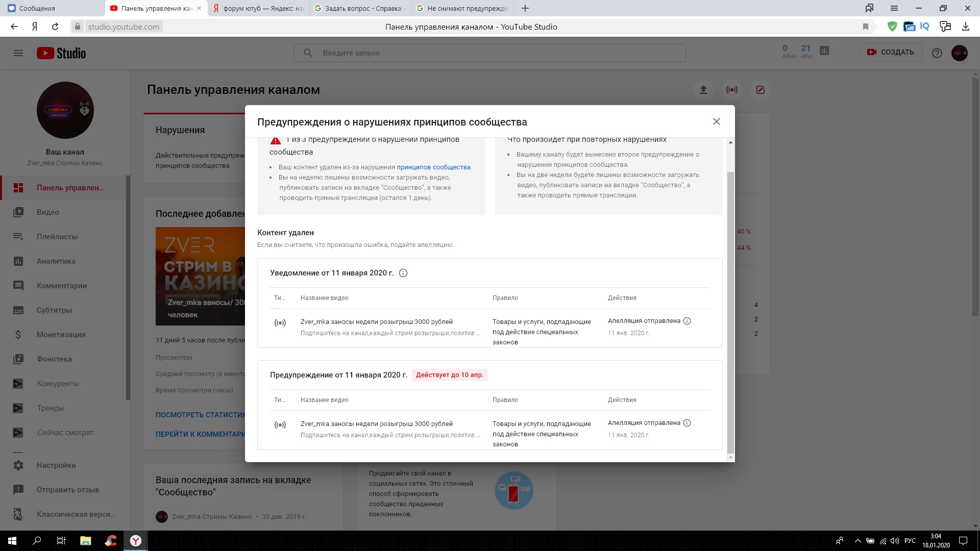Click the dialog's vertical scrollbar thumb
This screenshot has width=980, height=551.
(730, 312)
